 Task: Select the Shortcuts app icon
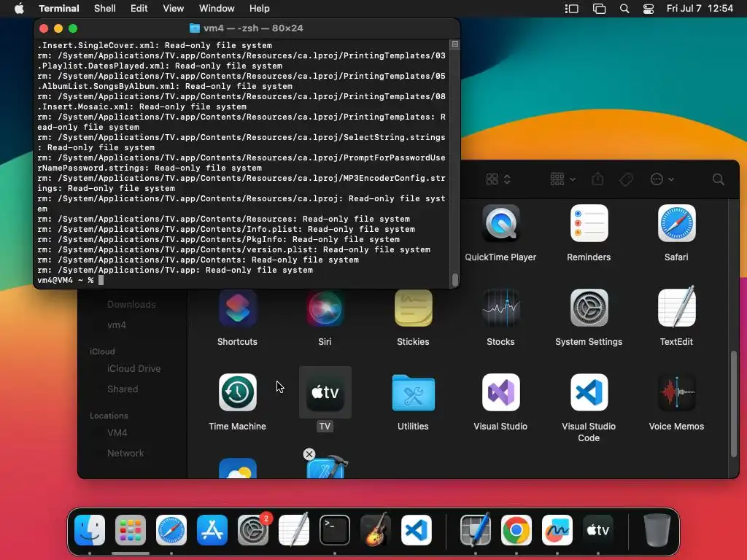[x=237, y=308]
